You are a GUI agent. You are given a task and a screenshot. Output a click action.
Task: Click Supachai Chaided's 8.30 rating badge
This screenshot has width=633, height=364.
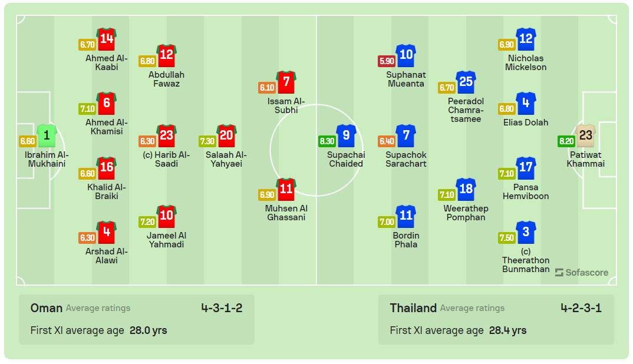click(327, 141)
